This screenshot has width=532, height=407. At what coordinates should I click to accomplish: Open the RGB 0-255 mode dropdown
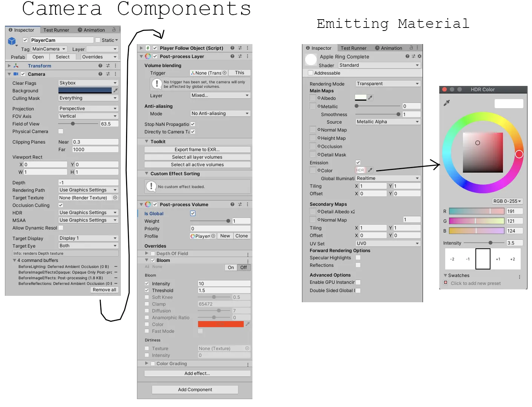(x=507, y=201)
